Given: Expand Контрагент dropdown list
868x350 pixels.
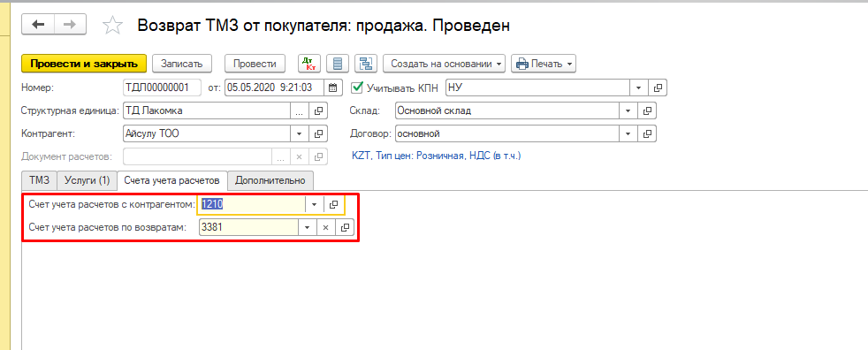Looking at the screenshot, I should [300, 133].
